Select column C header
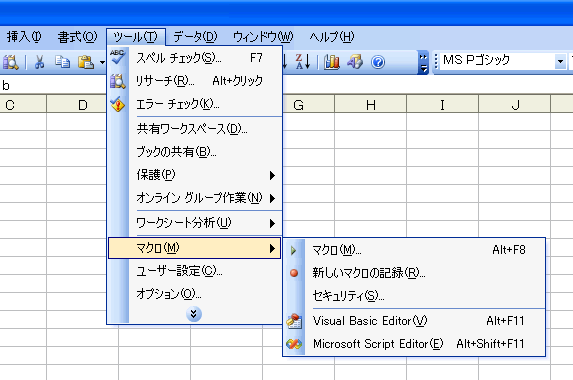573x380 pixels. [x=23, y=105]
